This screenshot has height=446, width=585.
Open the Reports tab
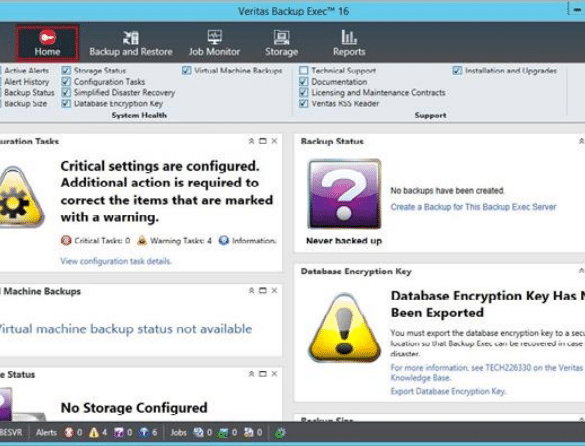[349, 43]
